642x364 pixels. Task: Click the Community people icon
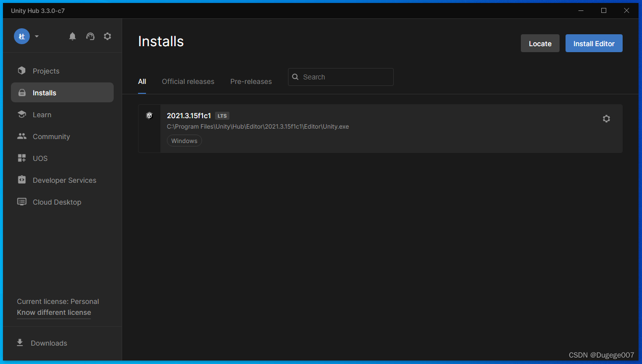[x=22, y=136]
